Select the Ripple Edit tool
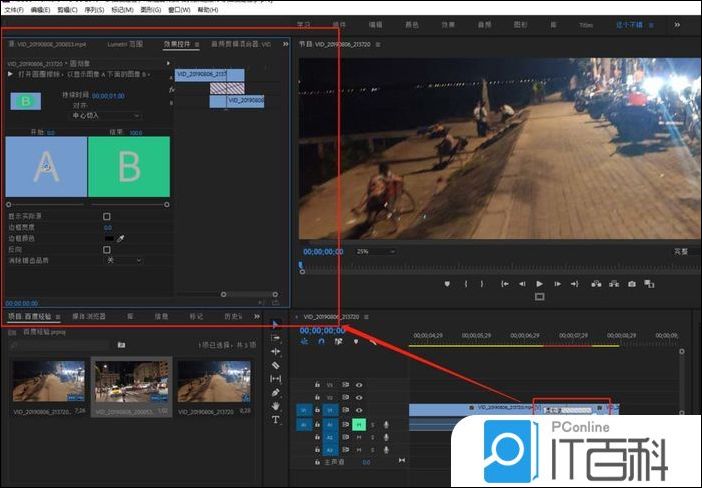The height and width of the screenshot is (488, 702). 276,352
